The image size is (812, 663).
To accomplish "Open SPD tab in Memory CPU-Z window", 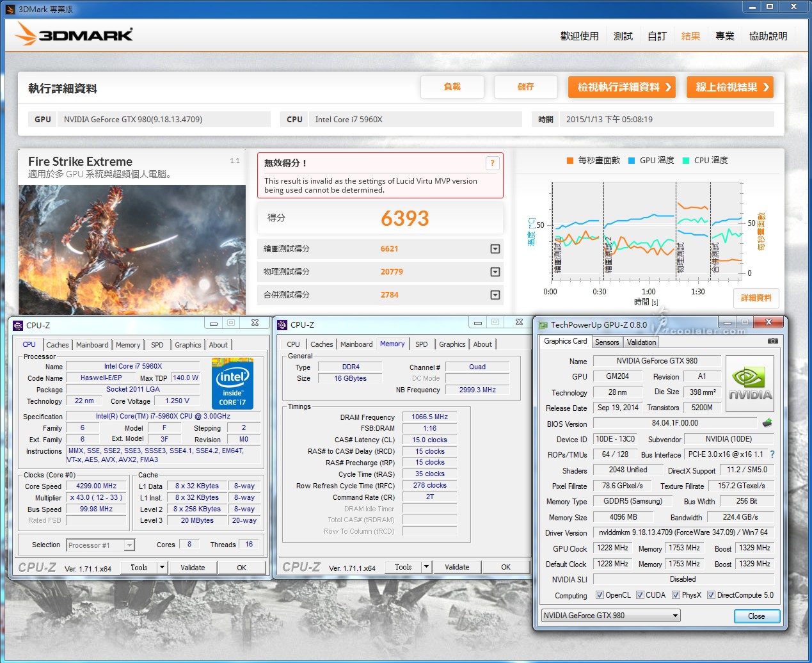I will (x=422, y=344).
